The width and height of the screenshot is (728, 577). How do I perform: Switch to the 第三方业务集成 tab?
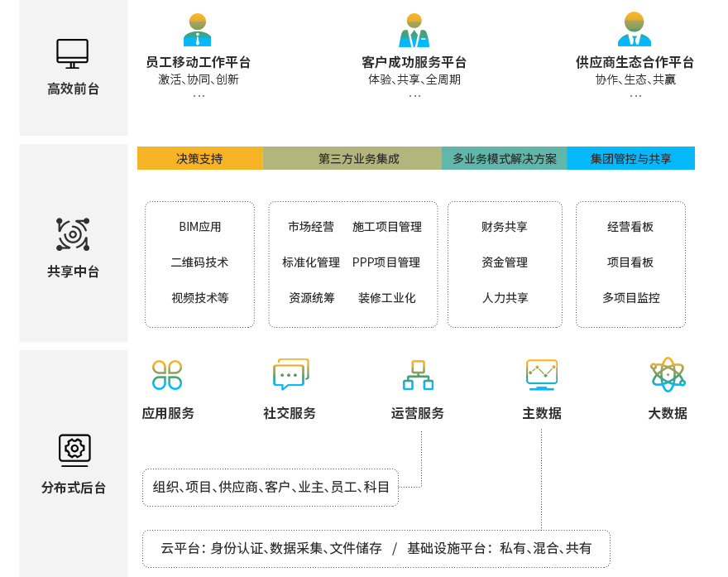352,158
